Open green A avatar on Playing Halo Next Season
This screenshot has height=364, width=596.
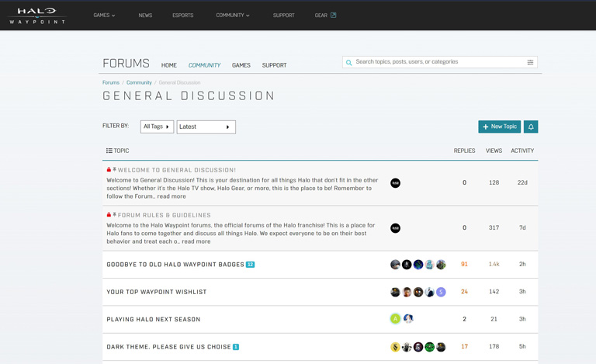coord(395,319)
